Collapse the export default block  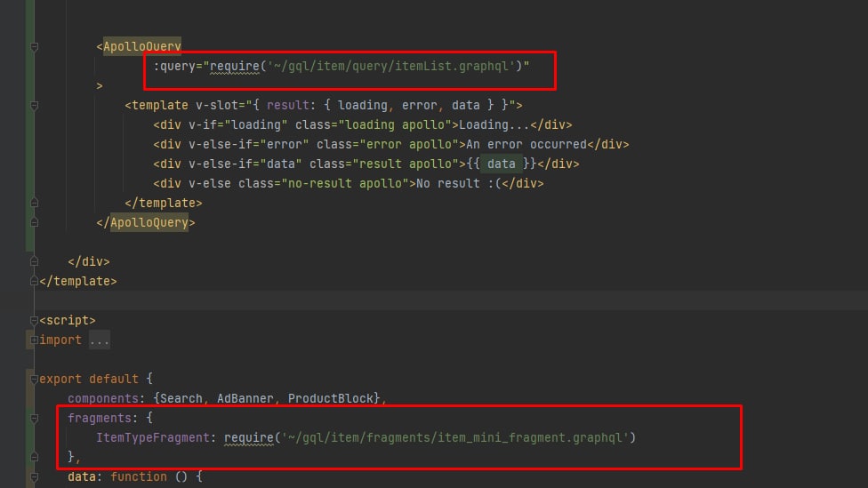[34, 379]
